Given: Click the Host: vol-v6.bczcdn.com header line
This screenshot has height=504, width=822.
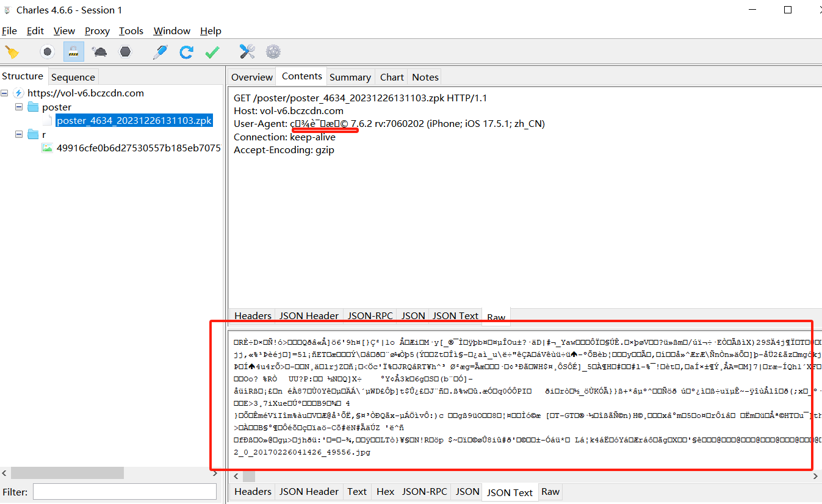Looking at the screenshot, I should coord(289,110).
